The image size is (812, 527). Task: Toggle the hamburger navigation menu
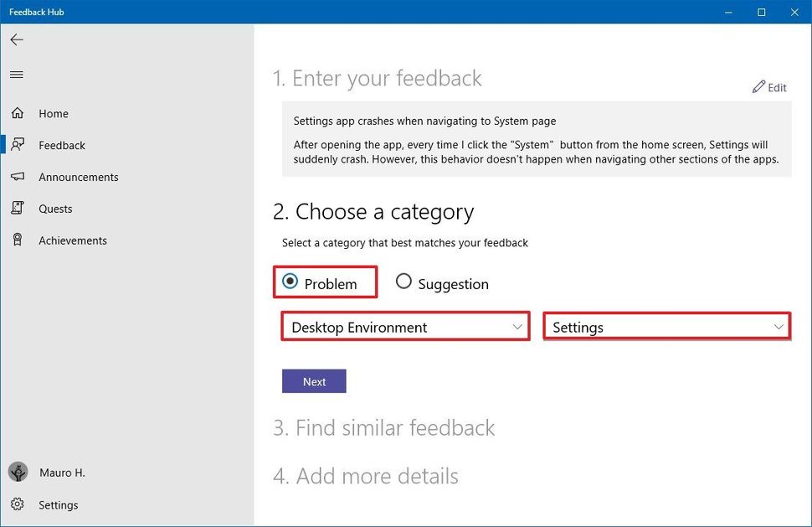16,75
